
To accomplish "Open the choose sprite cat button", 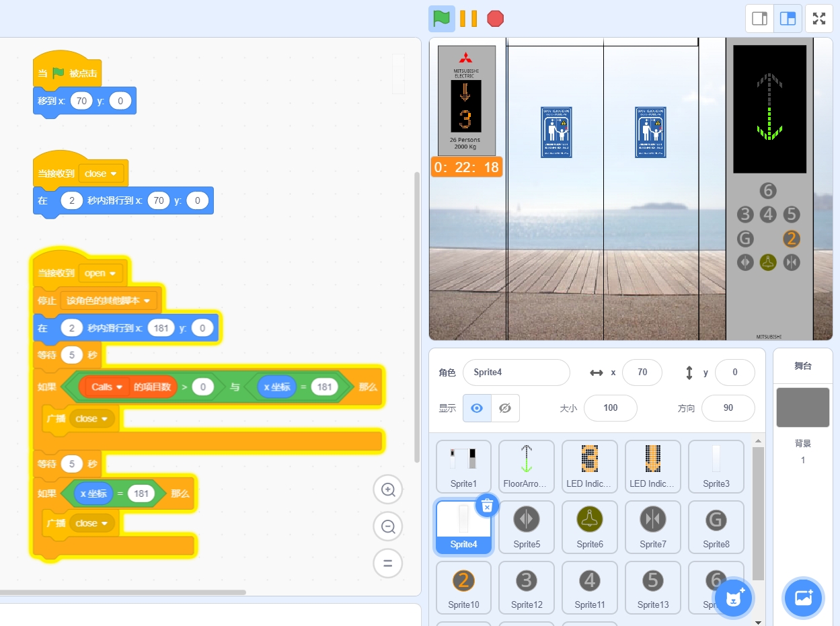I will (x=732, y=597).
